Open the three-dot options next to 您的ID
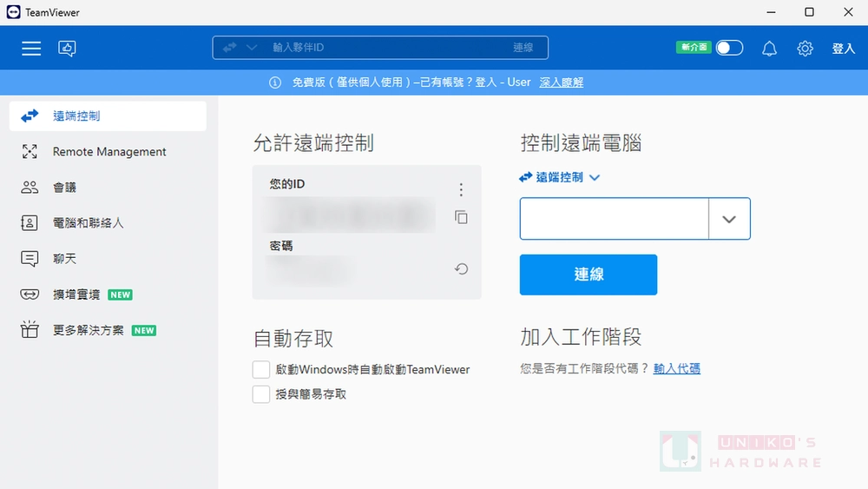Image resolution: width=868 pixels, height=489 pixels. (461, 190)
